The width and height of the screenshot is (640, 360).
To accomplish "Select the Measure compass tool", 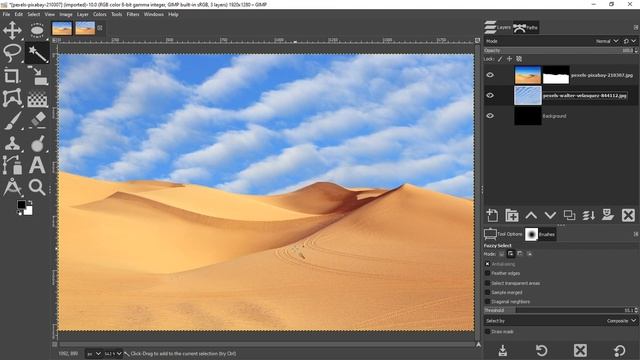I will pos(12,187).
